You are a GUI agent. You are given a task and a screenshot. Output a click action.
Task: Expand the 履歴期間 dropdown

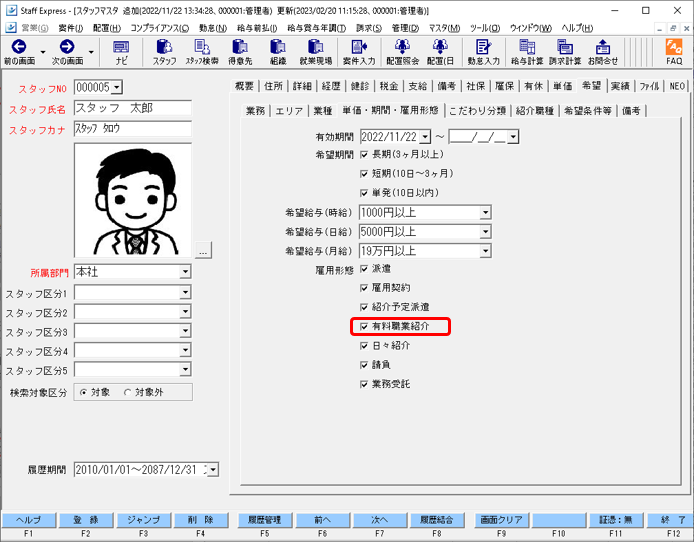click(x=213, y=469)
